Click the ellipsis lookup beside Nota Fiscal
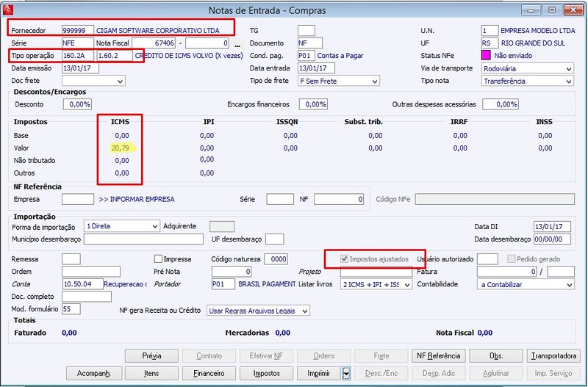The image size is (588, 387). click(237, 43)
